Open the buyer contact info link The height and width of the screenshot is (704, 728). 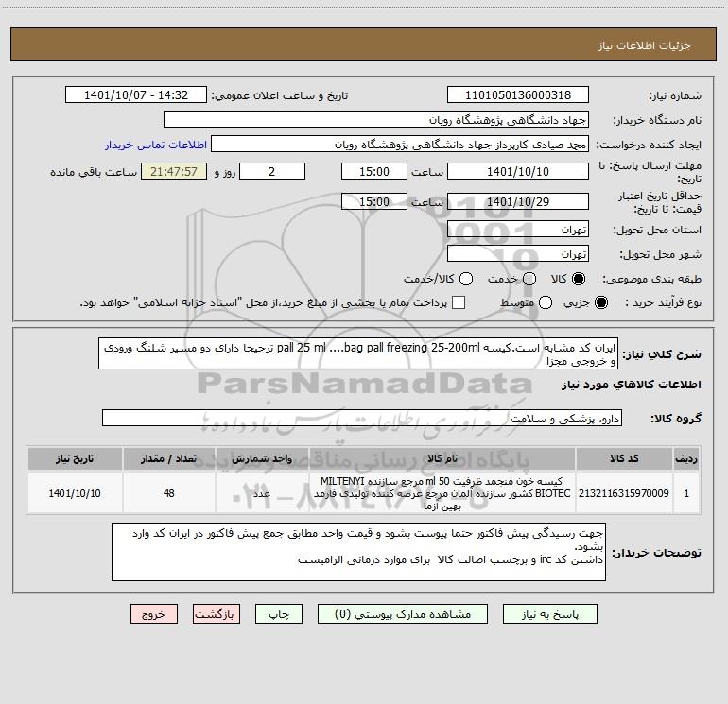pos(156,145)
